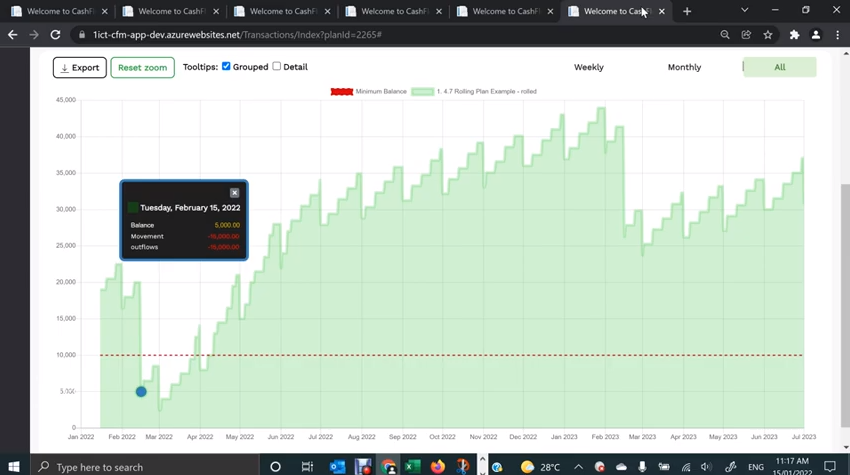Enable the Detail tooltips checkbox
Viewport: 850px width, 475px height.
coord(276,66)
